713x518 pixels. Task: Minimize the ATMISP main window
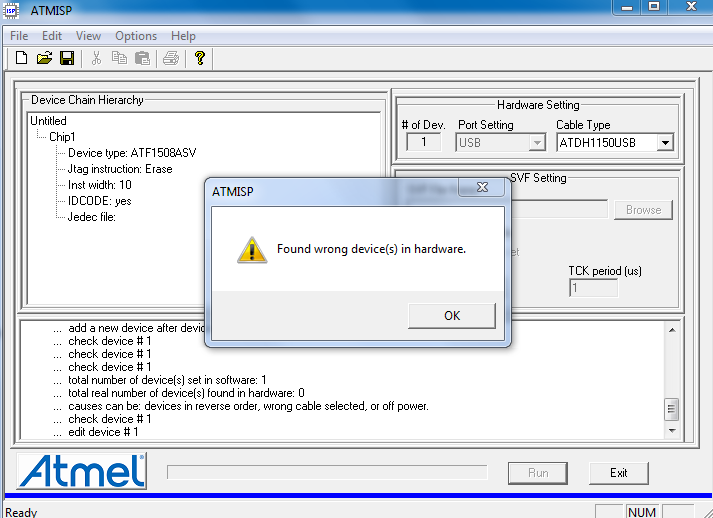coord(628,7)
